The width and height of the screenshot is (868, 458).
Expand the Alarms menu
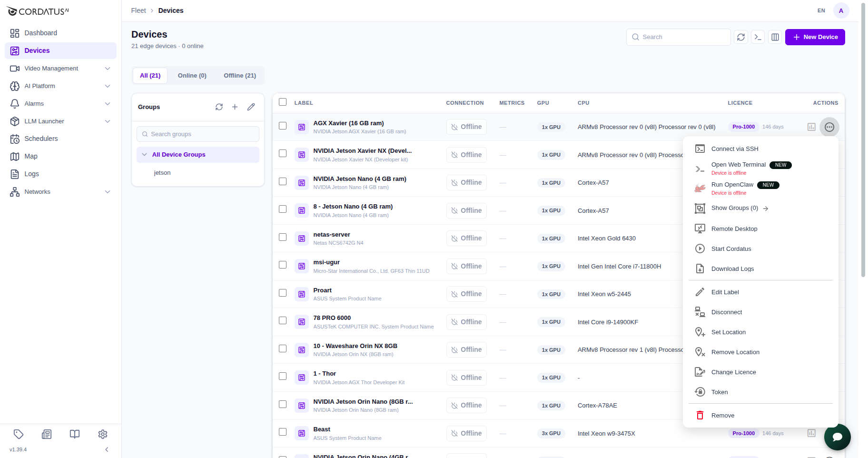pos(60,104)
